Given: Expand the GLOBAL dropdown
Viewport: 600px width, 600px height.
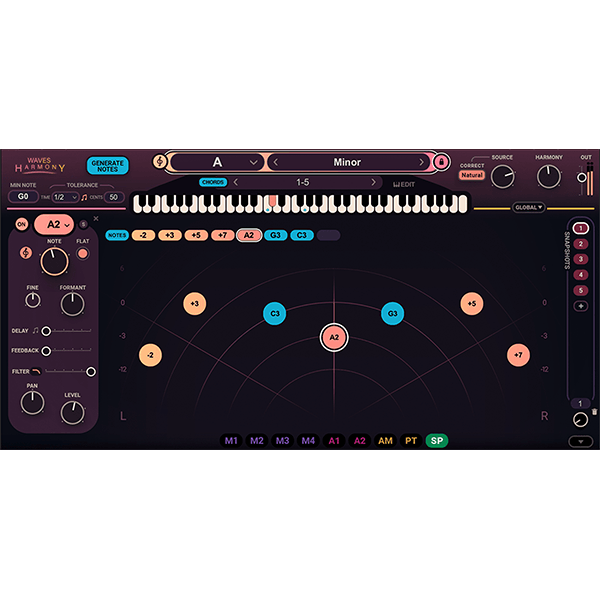Looking at the screenshot, I should pyautogui.click(x=529, y=208).
